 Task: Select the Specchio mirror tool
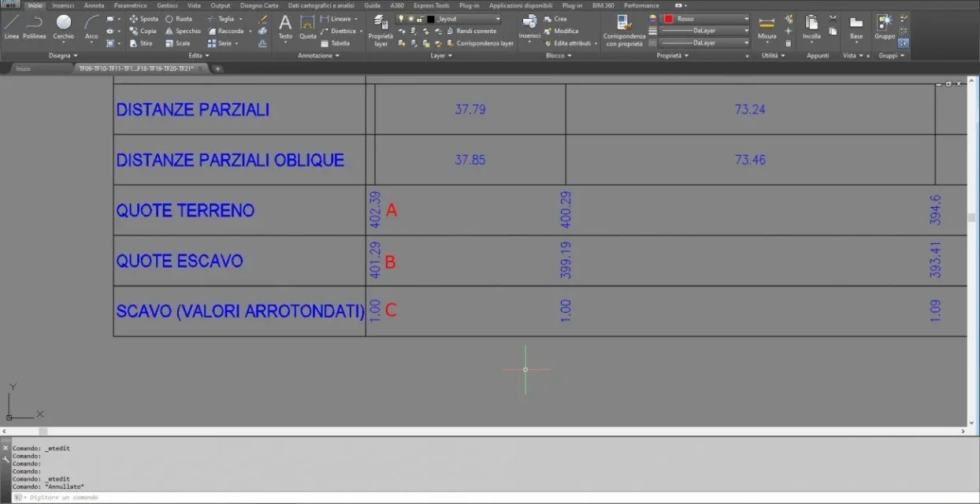coord(182,31)
